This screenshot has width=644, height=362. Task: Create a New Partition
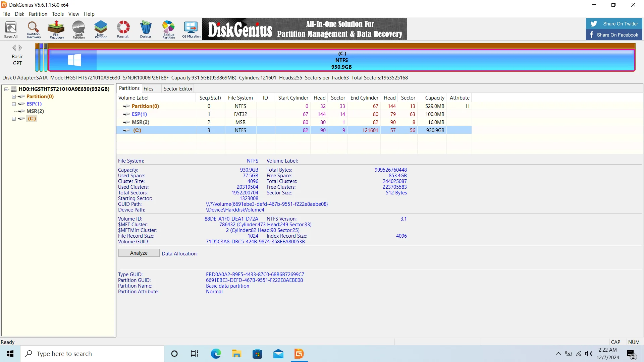(x=101, y=29)
